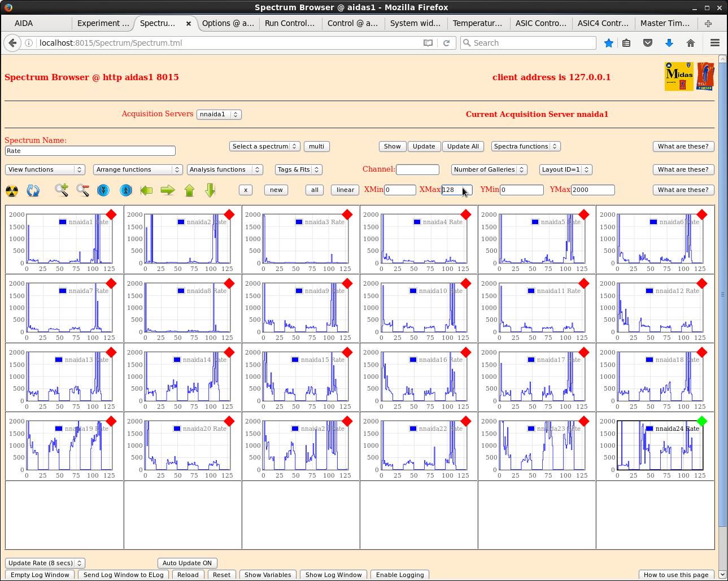Click the radiation warning icon

coord(12,190)
